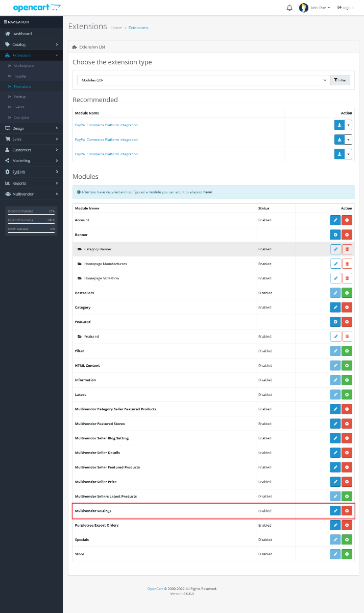Install the Specials module
This screenshot has height=613, width=364.
[347, 540]
